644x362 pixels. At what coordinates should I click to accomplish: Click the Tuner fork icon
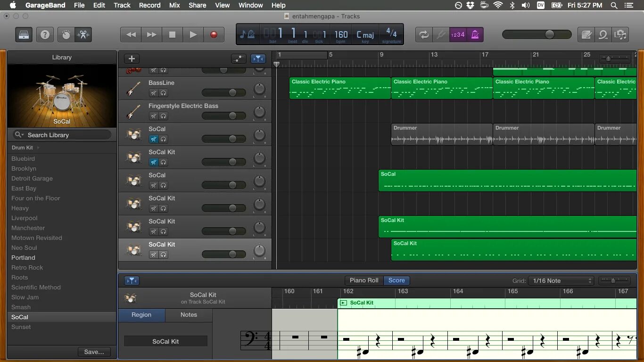440,34
